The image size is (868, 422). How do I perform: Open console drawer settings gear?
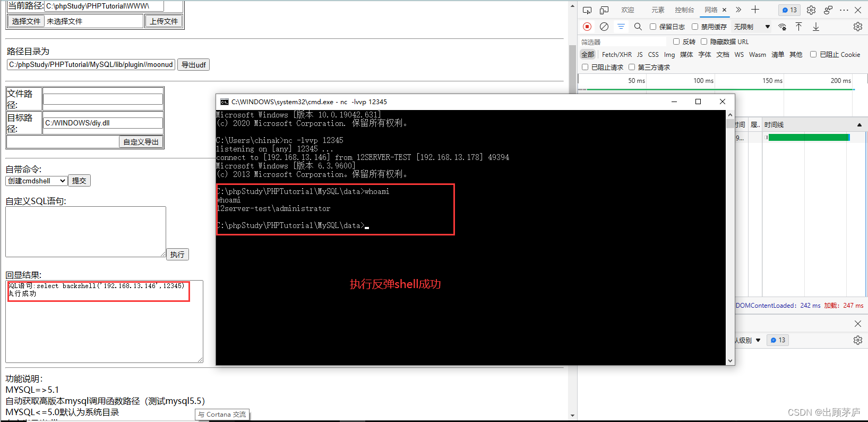[858, 340]
